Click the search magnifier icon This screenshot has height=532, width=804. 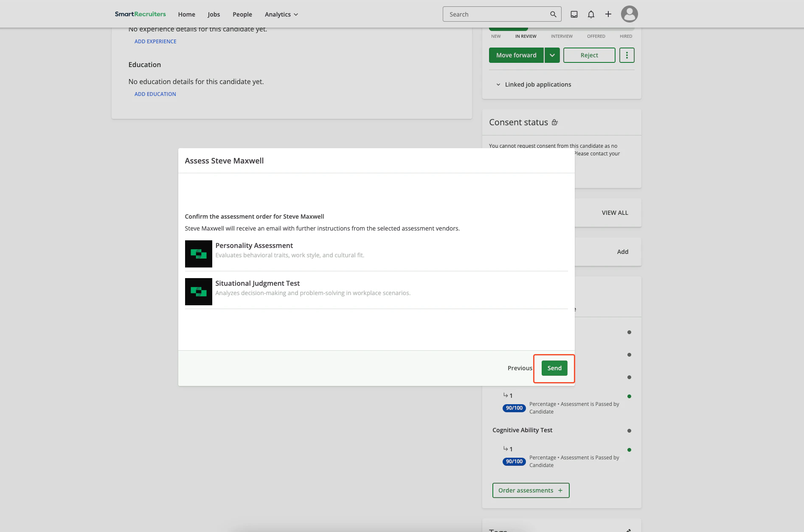pos(553,14)
